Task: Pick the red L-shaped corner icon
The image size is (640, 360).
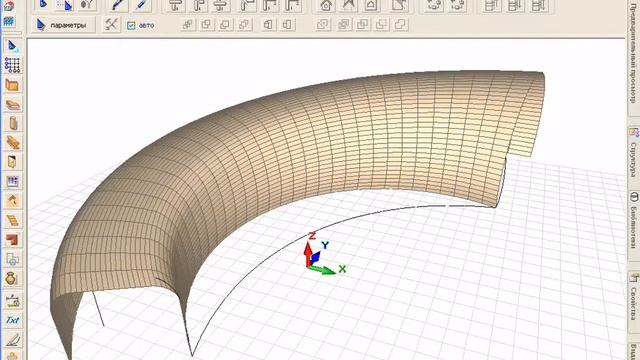Action: [12, 240]
